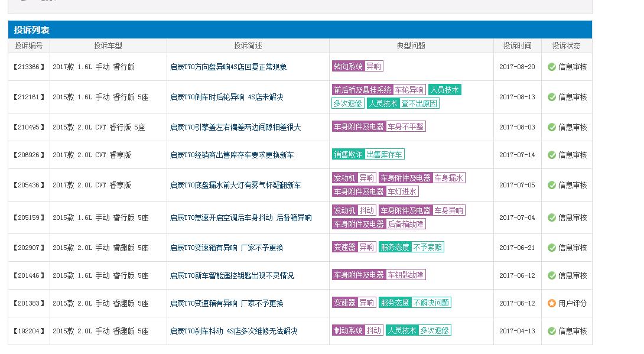Click the green audit icon on complaint 213366
The width and height of the screenshot is (644, 354).
[x=550, y=66]
